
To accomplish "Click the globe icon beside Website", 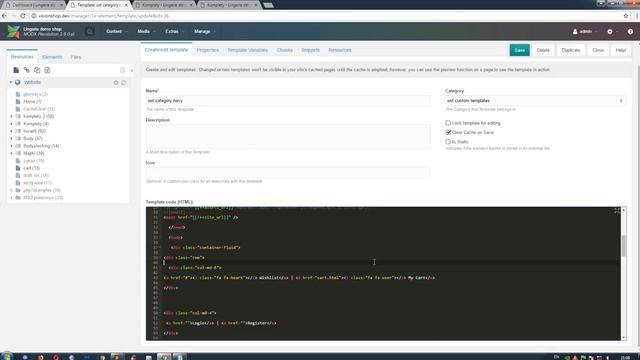I will point(18,82).
